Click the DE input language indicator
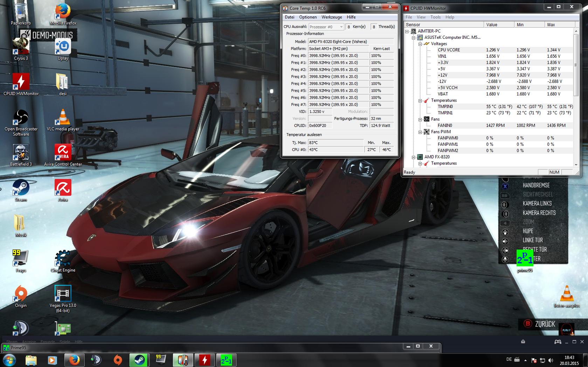This screenshot has width=588, height=367. 509,360
